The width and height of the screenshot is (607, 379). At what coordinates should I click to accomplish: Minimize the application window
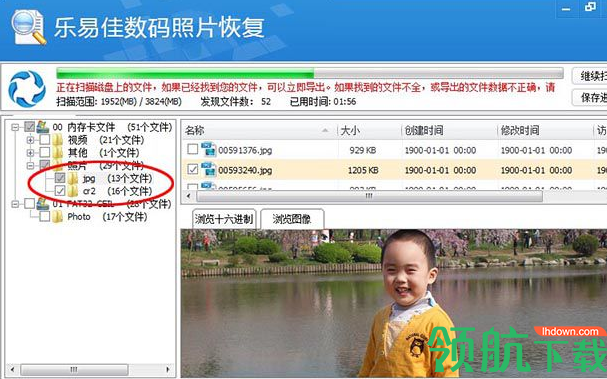pos(566,9)
